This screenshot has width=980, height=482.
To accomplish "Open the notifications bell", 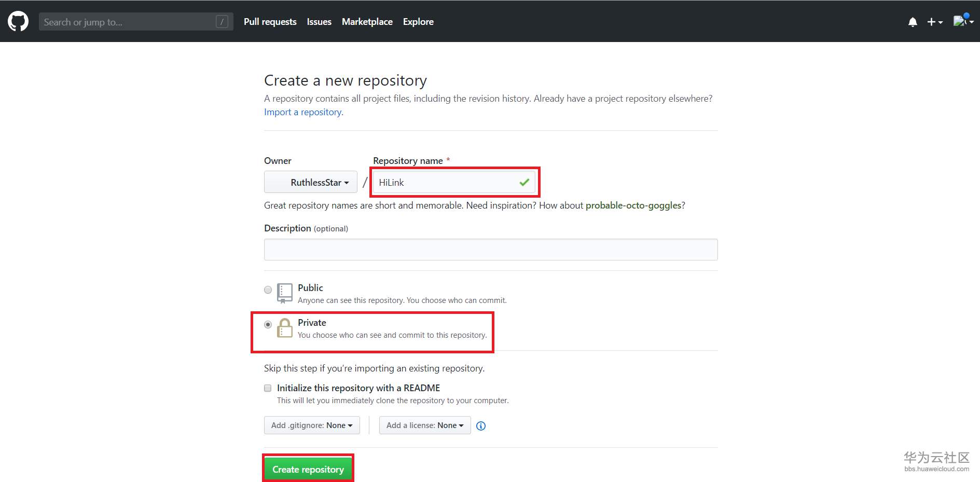I will (913, 22).
